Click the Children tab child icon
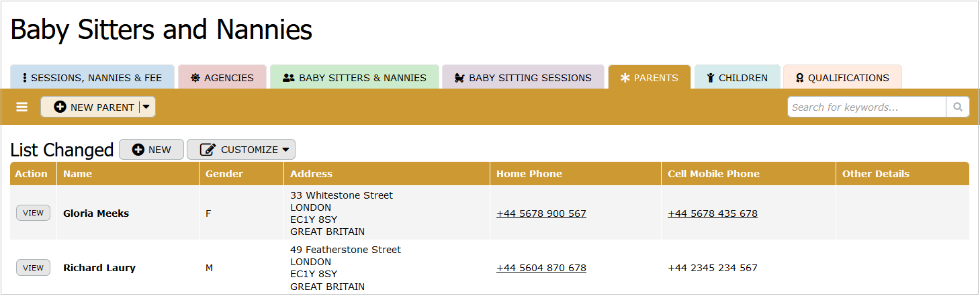980x296 pixels. coord(710,78)
